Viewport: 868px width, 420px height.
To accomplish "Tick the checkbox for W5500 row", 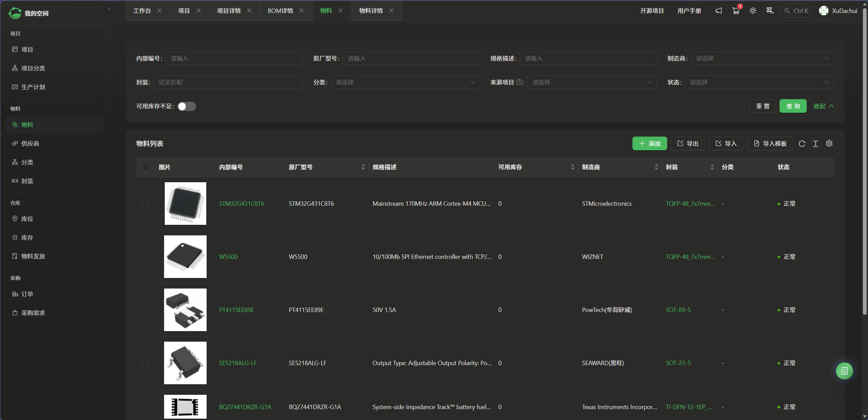I will pos(146,256).
